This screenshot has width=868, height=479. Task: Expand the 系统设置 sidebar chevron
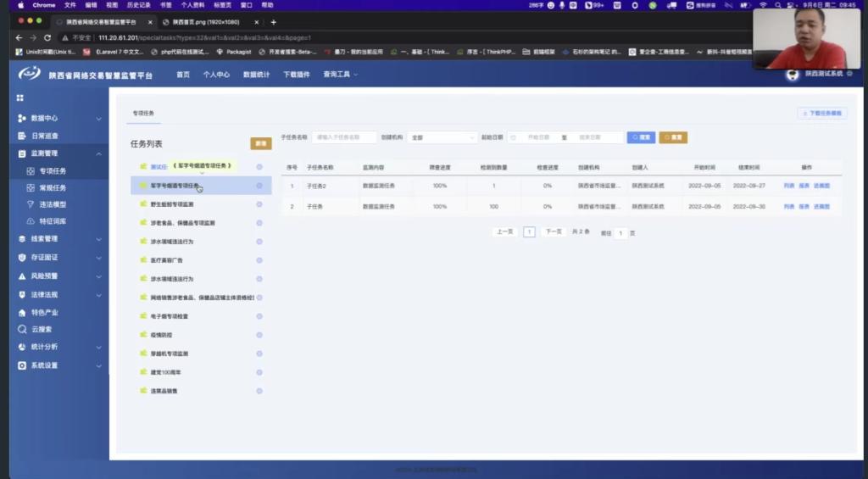point(98,365)
